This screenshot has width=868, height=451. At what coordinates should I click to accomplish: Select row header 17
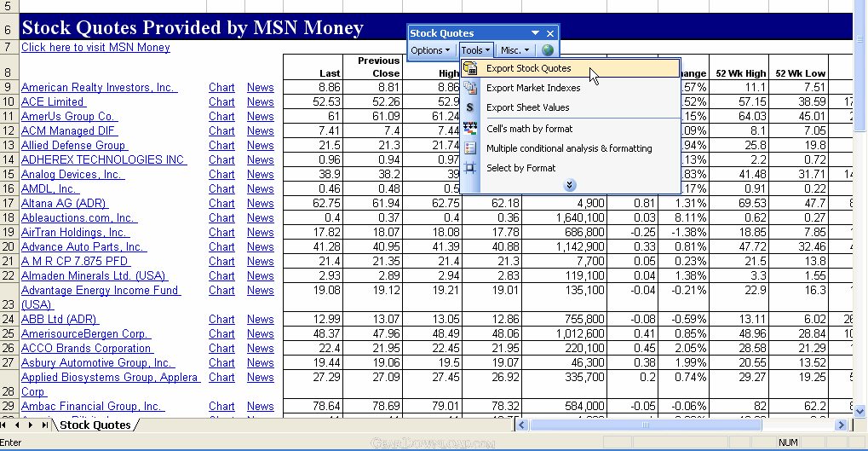pos(9,204)
